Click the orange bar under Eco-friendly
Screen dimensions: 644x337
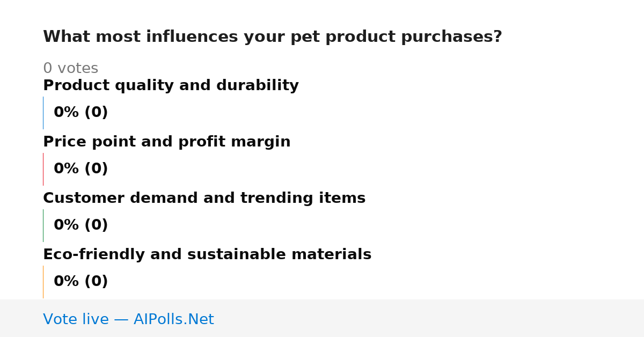pyautogui.click(x=43, y=282)
